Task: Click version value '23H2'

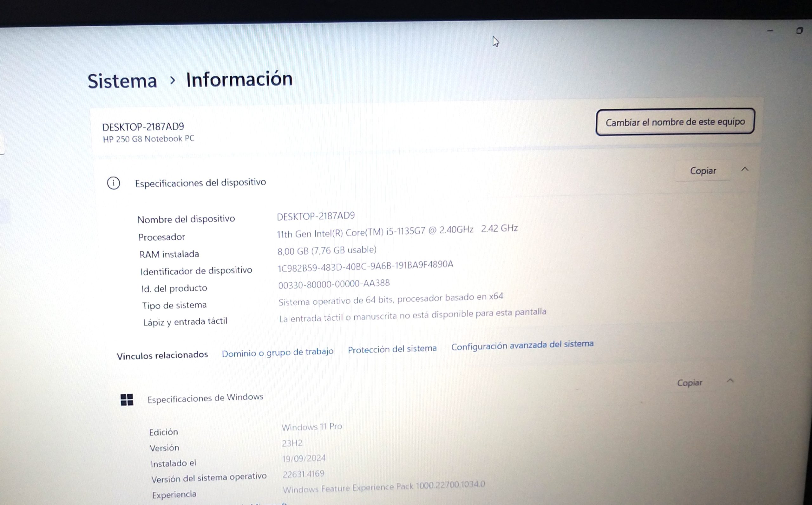Action: pos(292,443)
